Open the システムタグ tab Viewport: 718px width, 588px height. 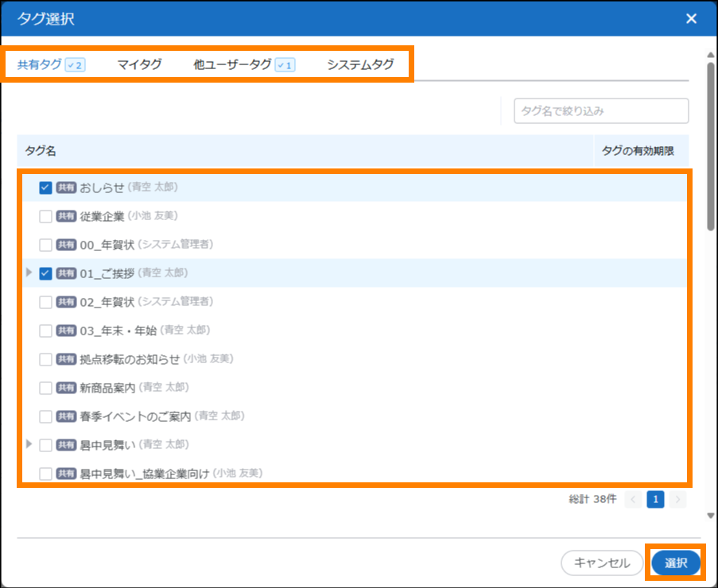pos(360,65)
